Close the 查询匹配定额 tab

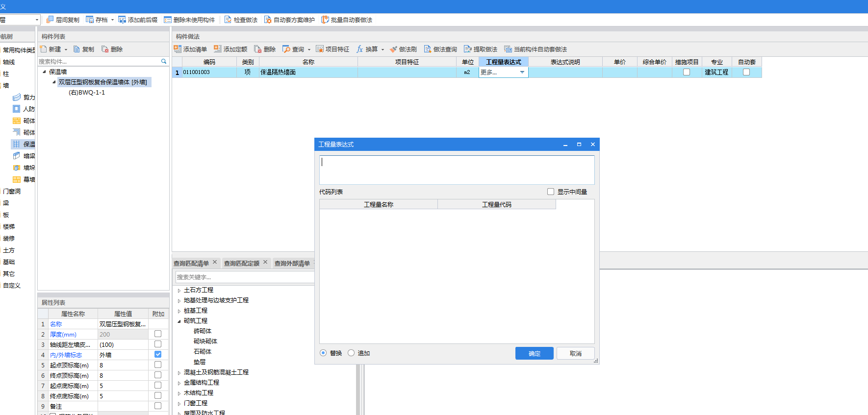click(265, 262)
